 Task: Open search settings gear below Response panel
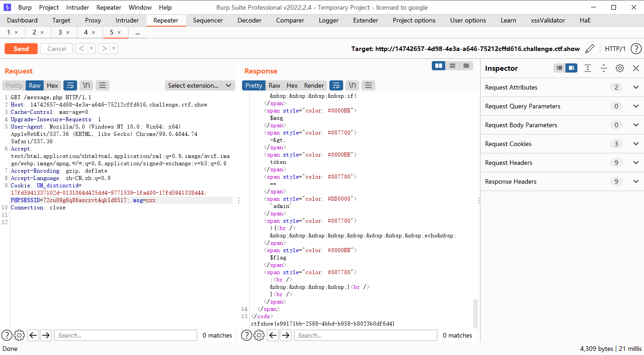click(x=259, y=335)
